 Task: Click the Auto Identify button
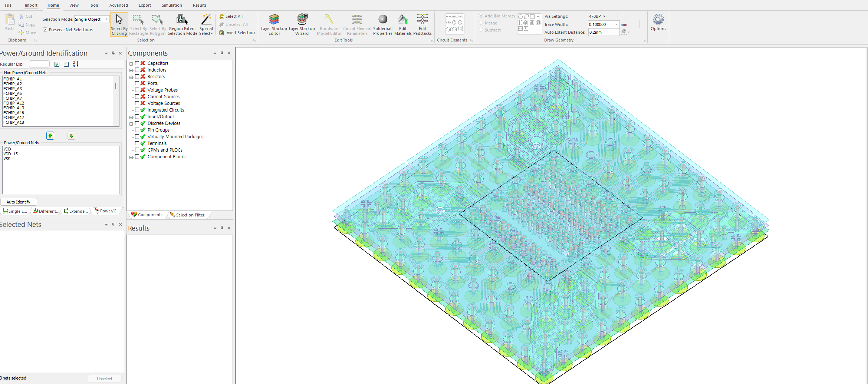tap(19, 202)
